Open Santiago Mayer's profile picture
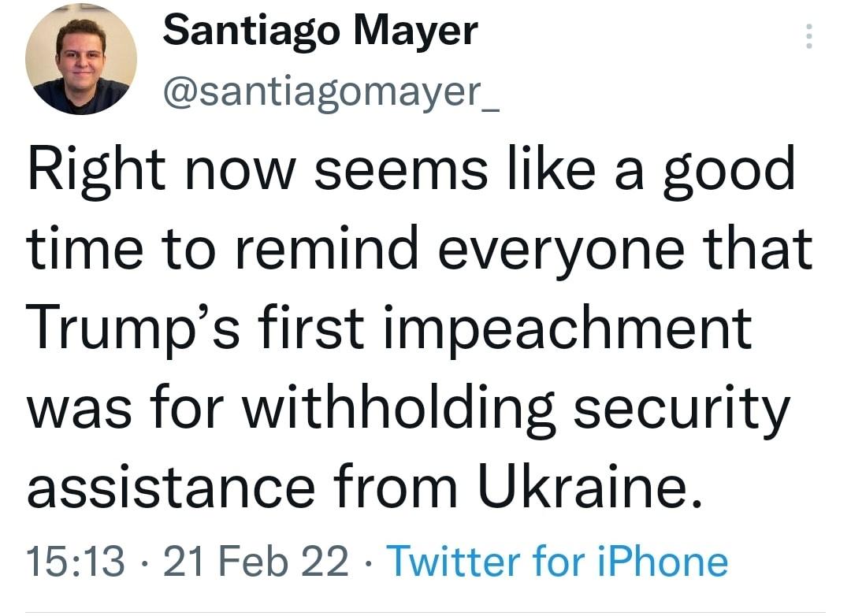The width and height of the screenshot is (851, 616). coord(80,60)
